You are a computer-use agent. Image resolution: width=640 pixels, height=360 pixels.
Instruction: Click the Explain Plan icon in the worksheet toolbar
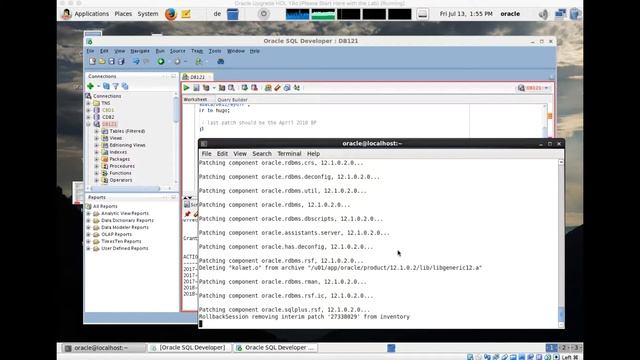pos(206,88)
